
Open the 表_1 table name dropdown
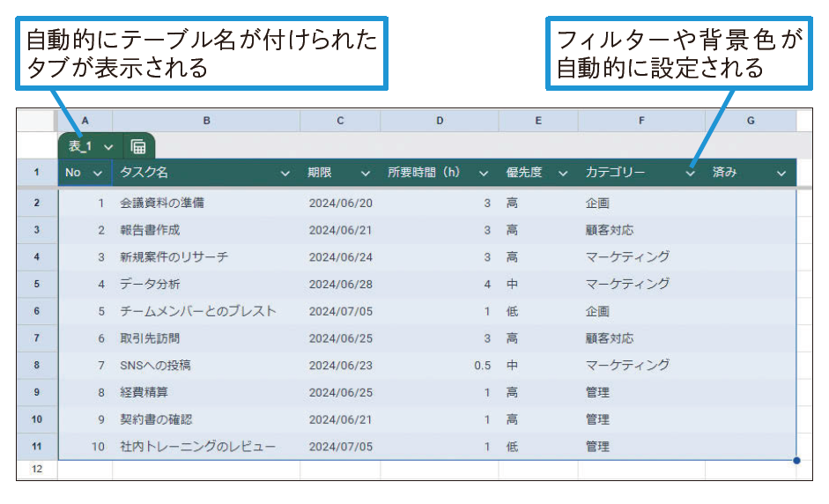pyautogui.click(x=108, y=147)
